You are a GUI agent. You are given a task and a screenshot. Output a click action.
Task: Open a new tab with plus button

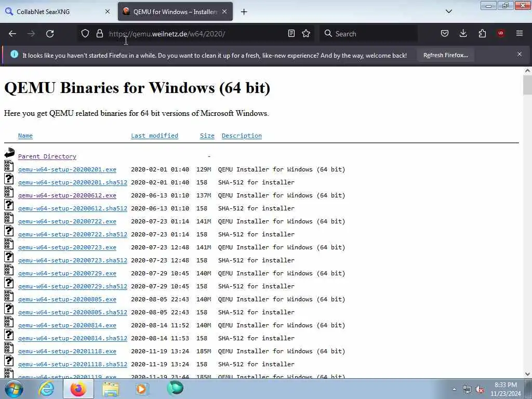244,12
